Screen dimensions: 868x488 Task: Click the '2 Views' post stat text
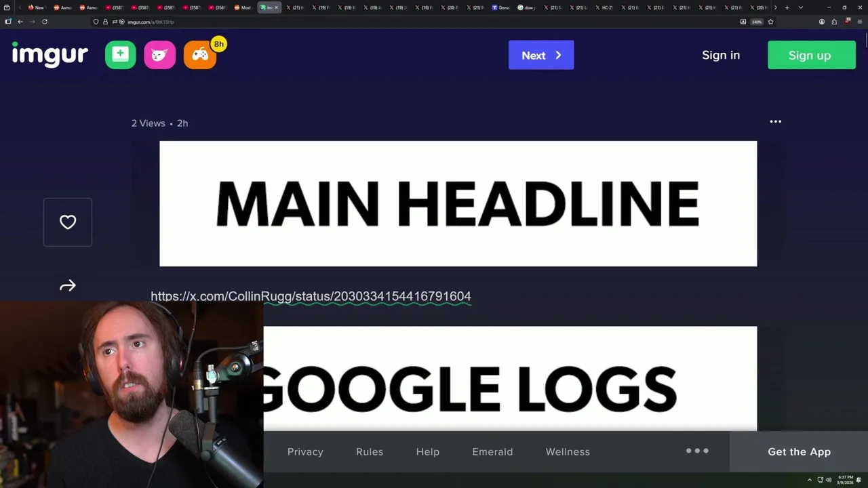click(x=148, y=123)
